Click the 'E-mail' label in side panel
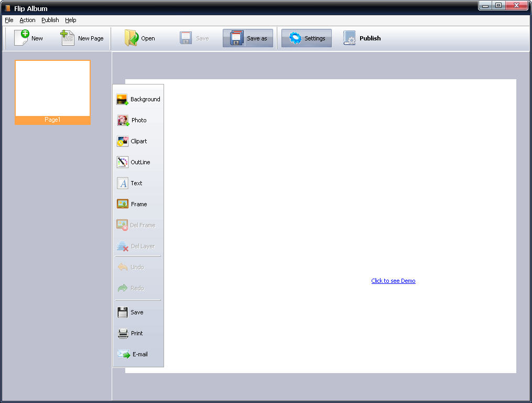The height and width of the screenshot is (403, 532). click(140, 354)
